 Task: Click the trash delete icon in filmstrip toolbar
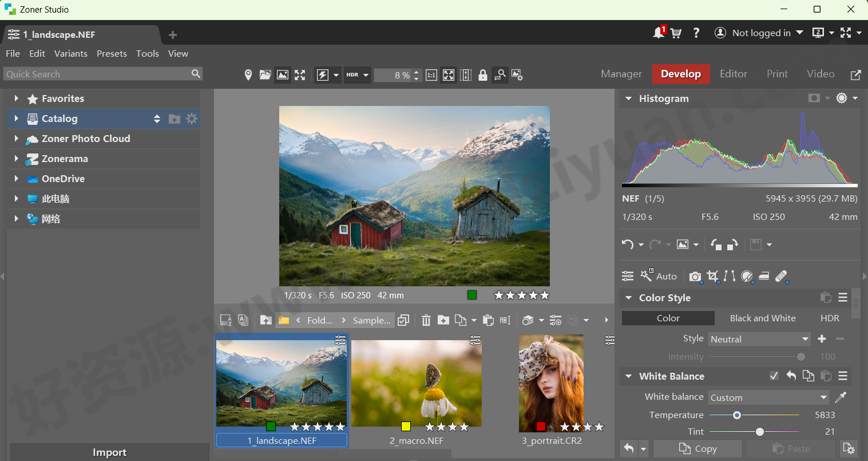tap(426, 320)
